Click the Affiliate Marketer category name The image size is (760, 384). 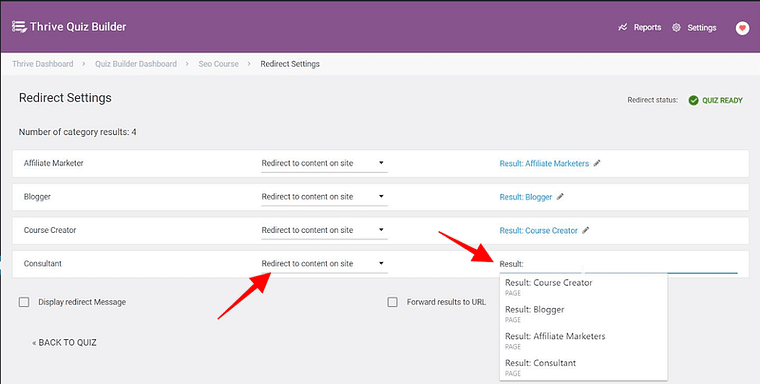pos(53,163)
